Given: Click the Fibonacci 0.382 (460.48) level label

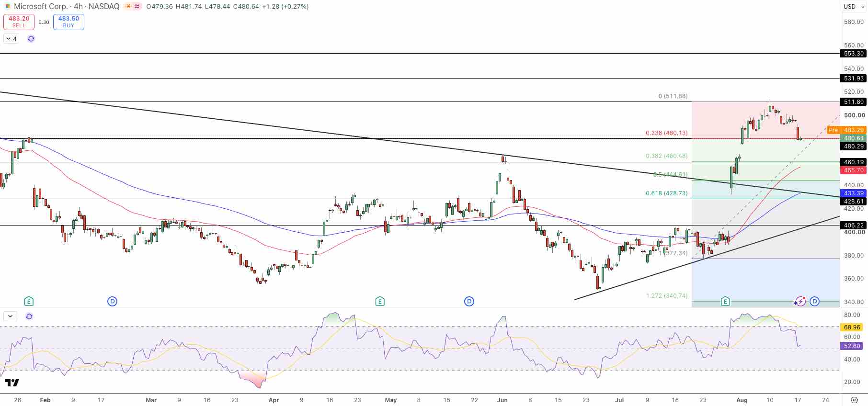Looking at the screenshot, I should (666, 156).
